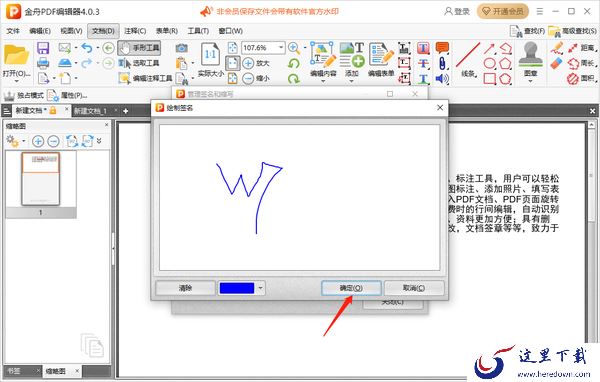Select the Line (线条) drawing tool
The height and width of the screenshot is (382, 600).
click(x=468, y=56)
